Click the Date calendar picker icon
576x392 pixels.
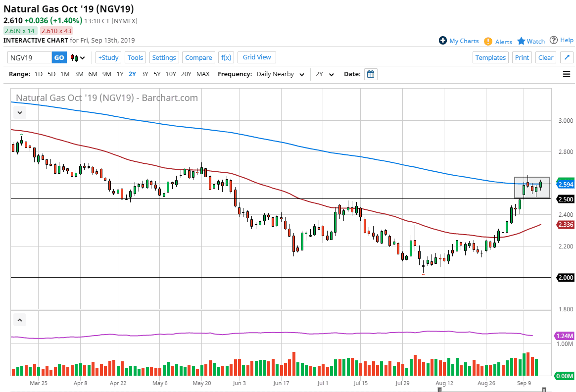[x=371, y=74]
